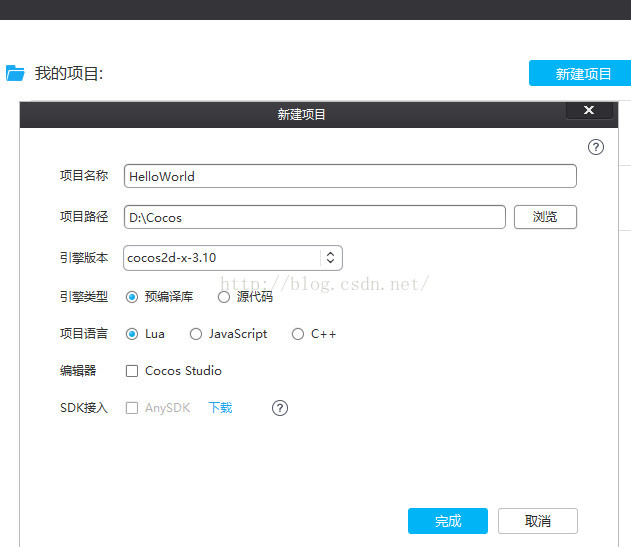The width and height of the screenshot is (631, 547).
Task: Enable the Cocos Studio editor checkbox
Action: pos(132,371)
